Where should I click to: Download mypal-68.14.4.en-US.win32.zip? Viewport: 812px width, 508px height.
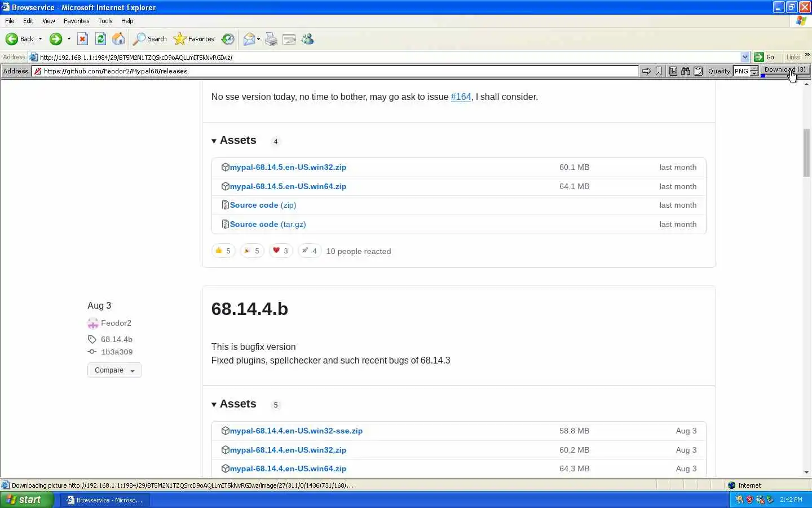[x=288, y=450]
